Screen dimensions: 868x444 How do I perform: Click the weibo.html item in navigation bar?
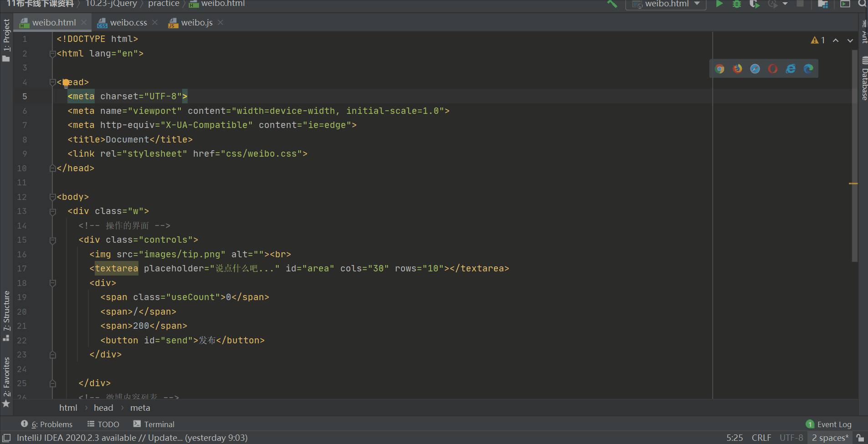(217, 4)
